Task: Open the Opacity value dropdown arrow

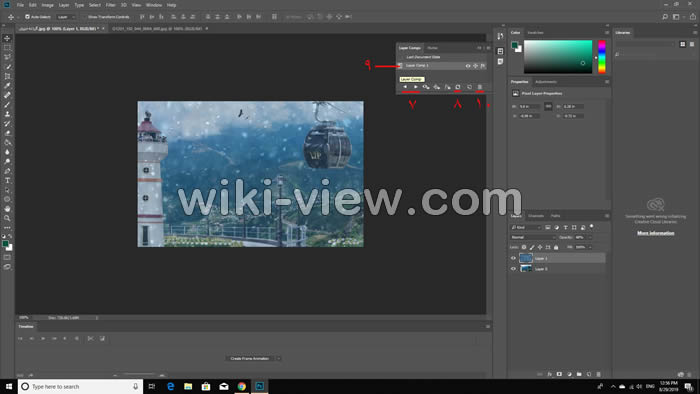Action: 590,237
